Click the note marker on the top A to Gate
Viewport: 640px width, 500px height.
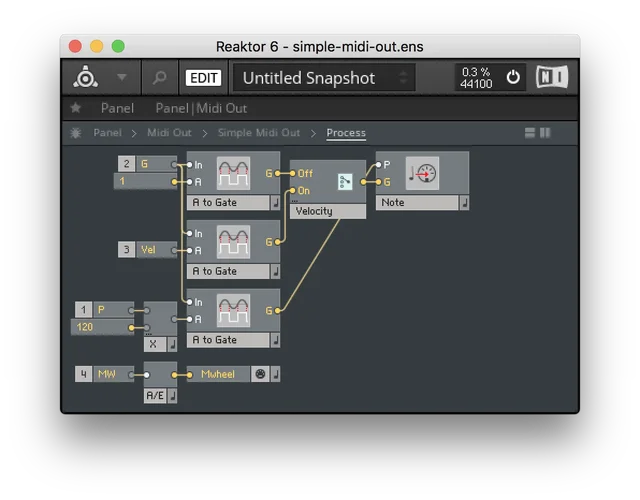(x=276, y=202)
